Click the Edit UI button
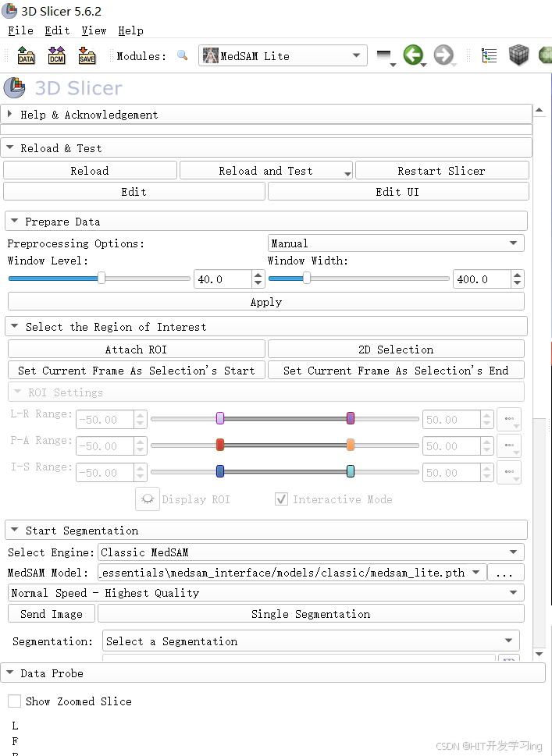This screenshot has width=552, height=756. 397,192
